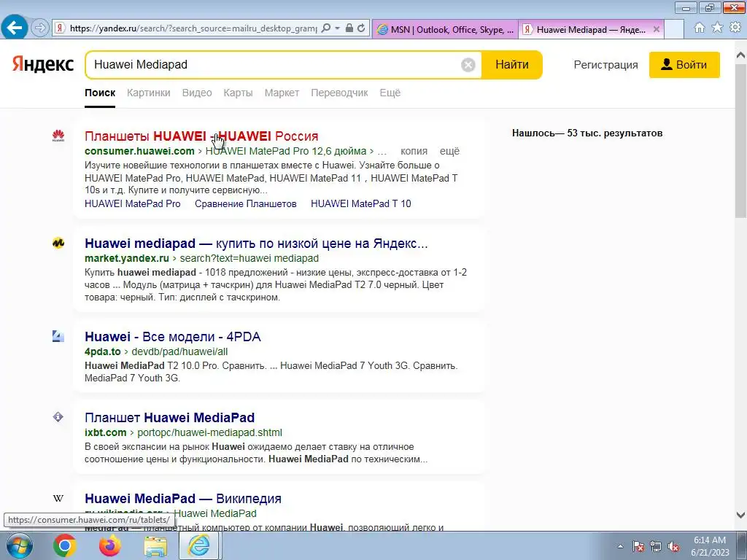
Task: Click the Internet Explorer taskbar icon
Action: pyautogui.click(x=199, y=545)
